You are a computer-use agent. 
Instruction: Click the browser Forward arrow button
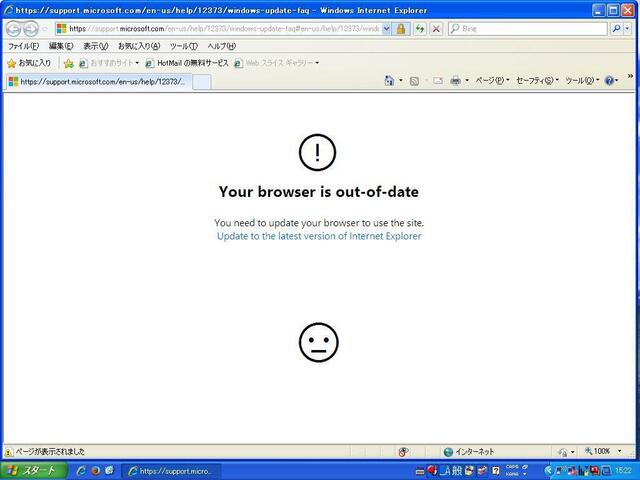[31, 29]
